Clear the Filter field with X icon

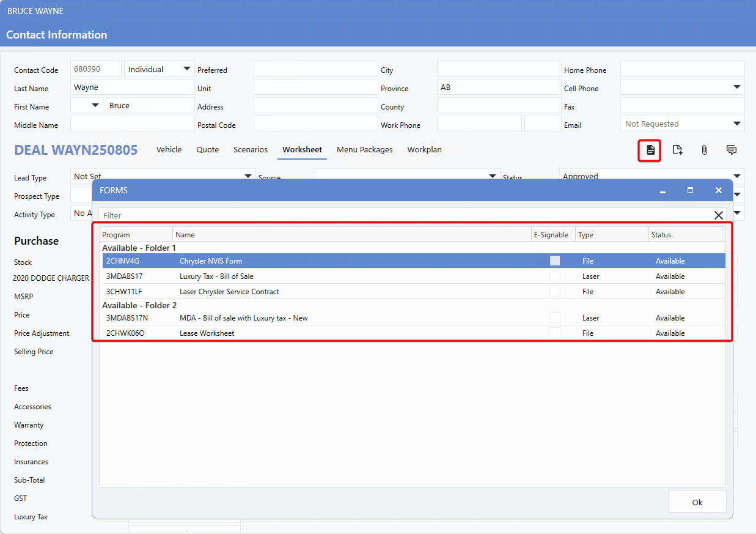(719, 215)
